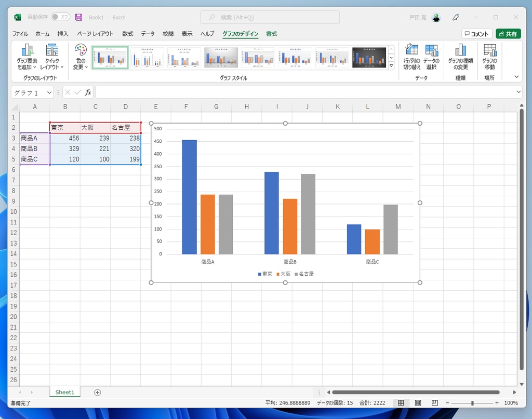The height and width of the screenshot is (419, 532).
Task: Click the Select All corner triangle
Action: [15, 107]
